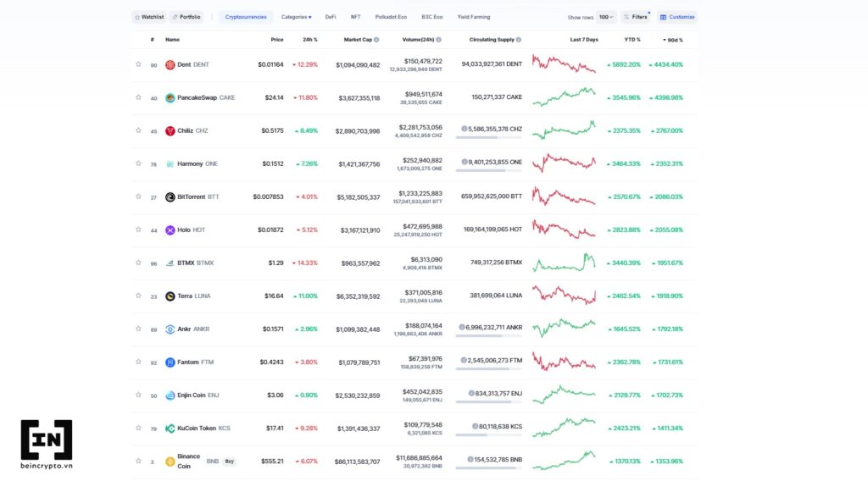Image resolution: width=868 pixels, height=481 pixels.
Task: Click Buy button next to Binance Coin
Action: click(229, 461)
